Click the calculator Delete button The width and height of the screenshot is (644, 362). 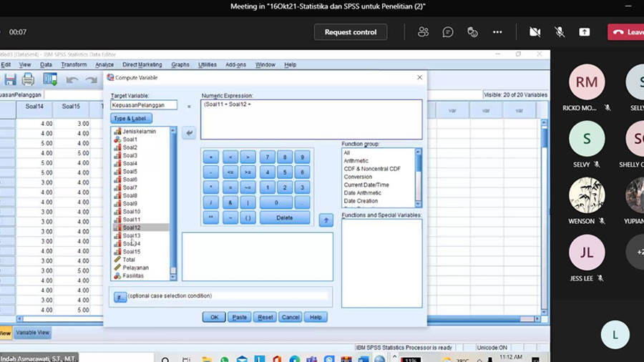pos(284,218)
